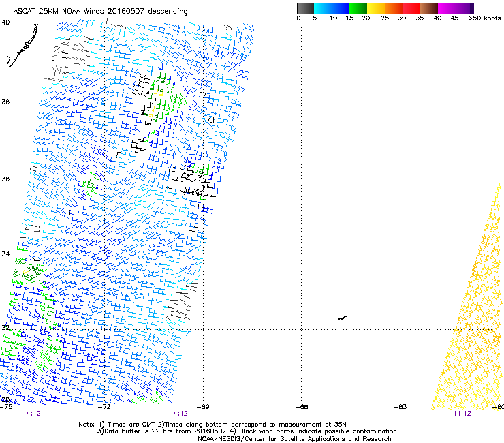This screenshot has height=443, width=504.
Task: Click the purple '14:12' time below the yellow swath
Action: tap(462, 414)
